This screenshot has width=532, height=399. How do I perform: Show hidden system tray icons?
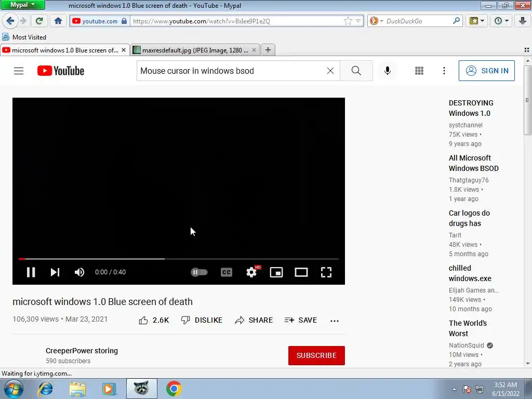[x=454, y=389]
